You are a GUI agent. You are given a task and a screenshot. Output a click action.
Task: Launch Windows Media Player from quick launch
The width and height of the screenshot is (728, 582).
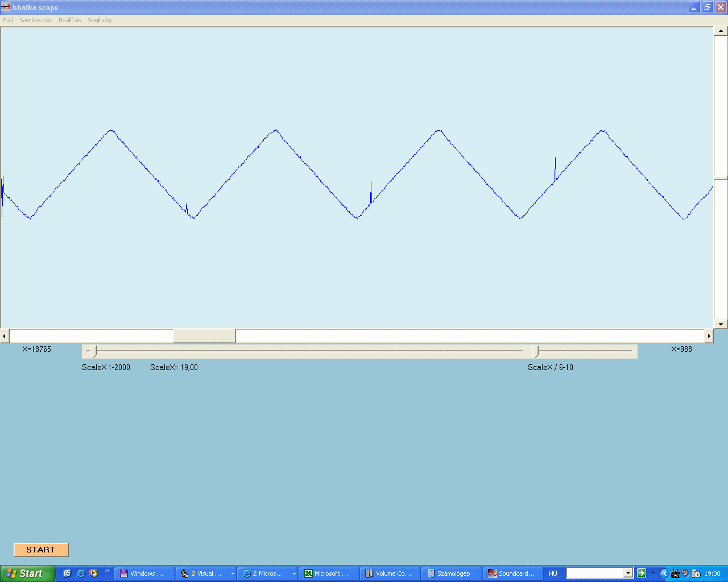click(x=93, y=573)
